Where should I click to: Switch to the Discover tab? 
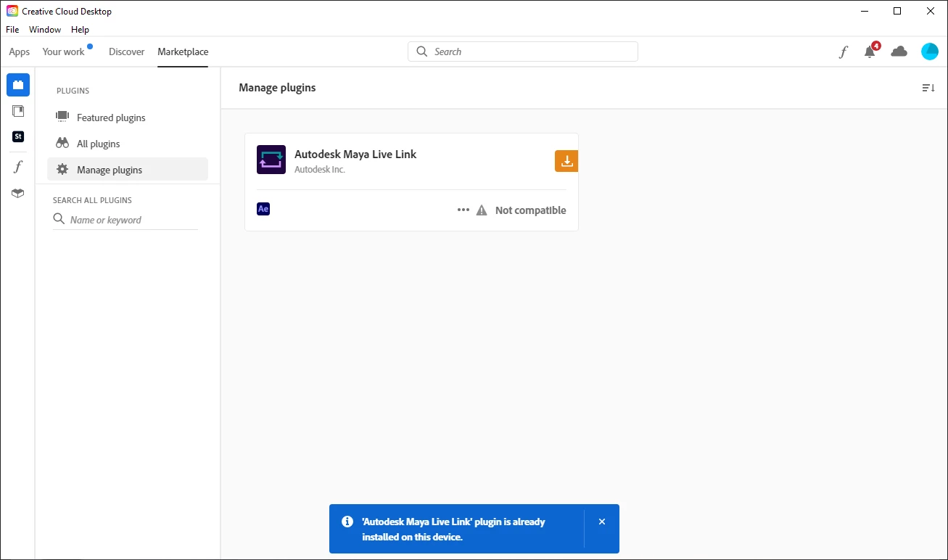127,52
